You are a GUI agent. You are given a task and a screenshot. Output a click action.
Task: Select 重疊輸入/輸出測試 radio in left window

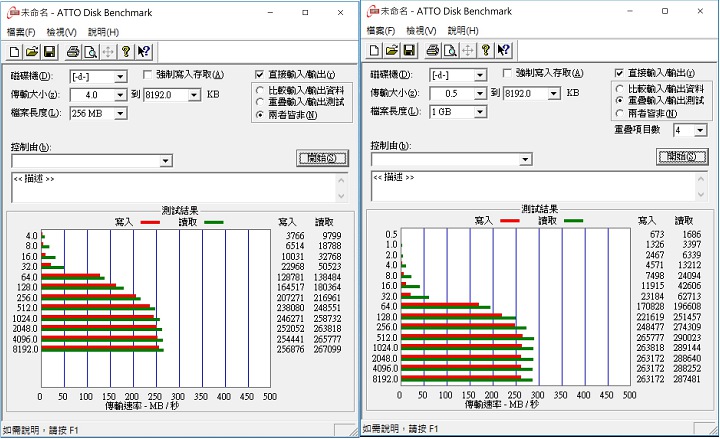[260, 102]
